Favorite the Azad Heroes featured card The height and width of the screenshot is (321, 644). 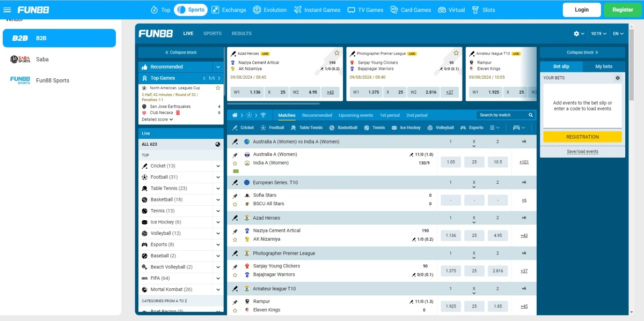pos(337,53)
